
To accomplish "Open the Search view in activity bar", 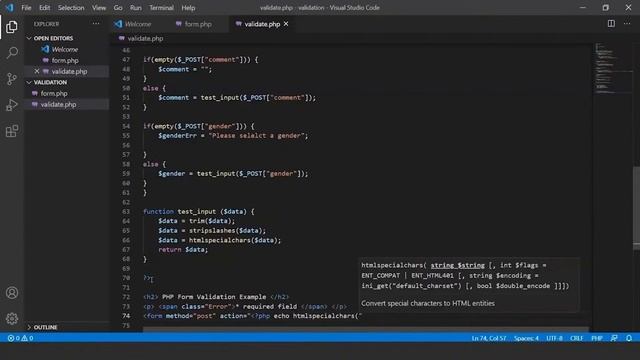I will point(12,53).
